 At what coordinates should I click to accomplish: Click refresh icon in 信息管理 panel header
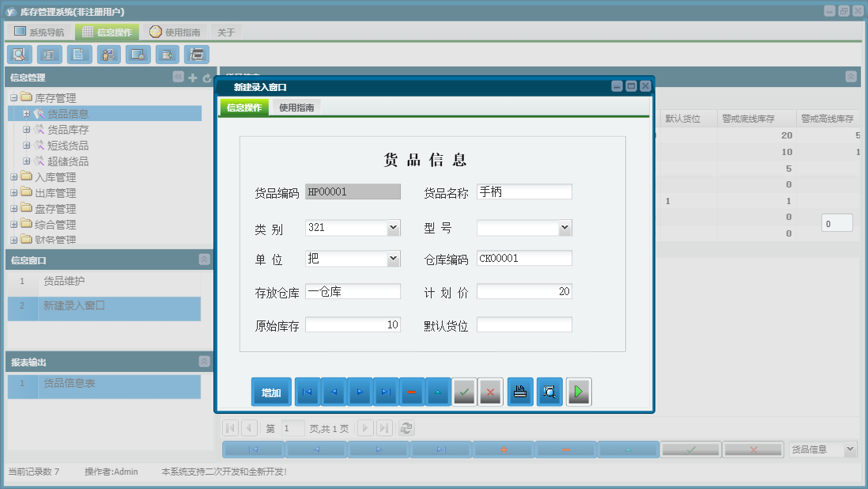click(207, 78)
